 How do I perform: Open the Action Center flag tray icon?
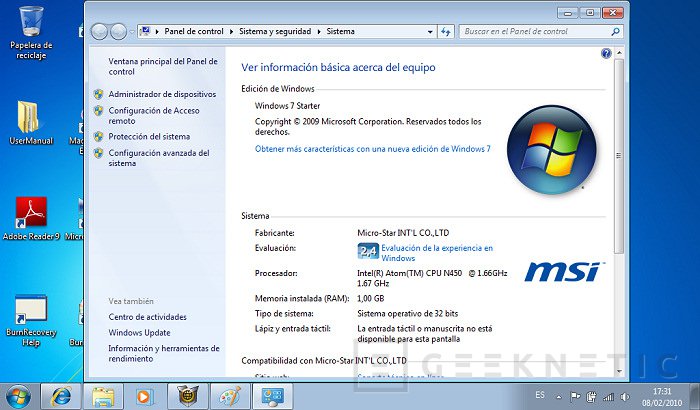pyautogui.click(x=575, y=397)
